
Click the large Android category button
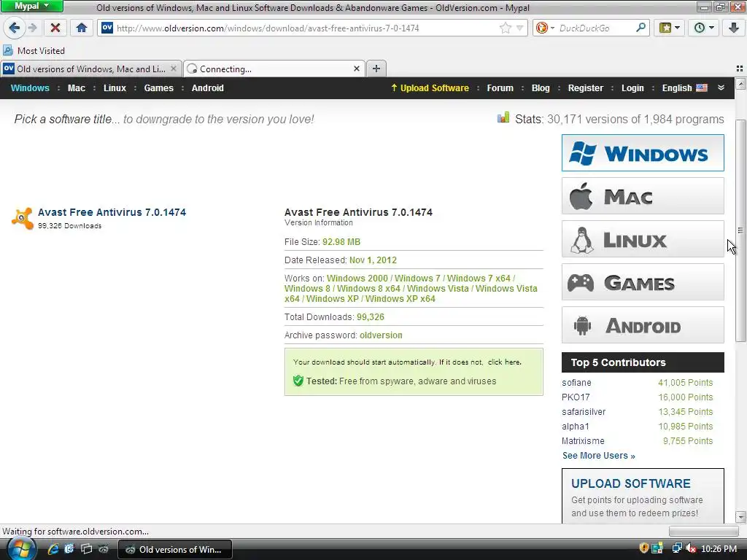pyautogui.click(x=643, y=325)
